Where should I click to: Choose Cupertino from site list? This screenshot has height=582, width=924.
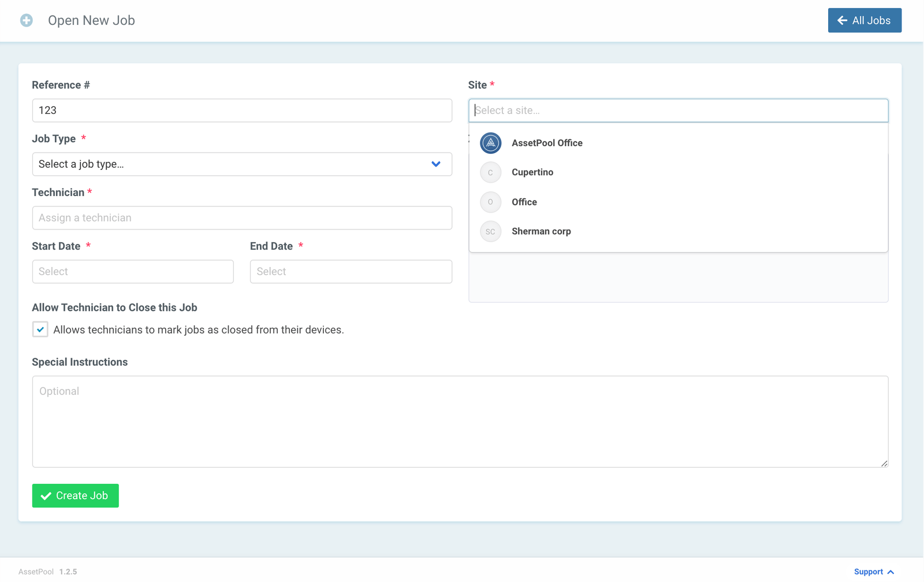point(678,172)
